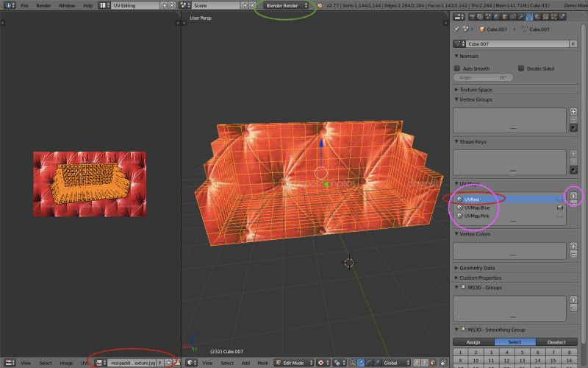Open the Help menu
Image resolution: width=588 pixels, height=368 pixels.
pos(87,5)
